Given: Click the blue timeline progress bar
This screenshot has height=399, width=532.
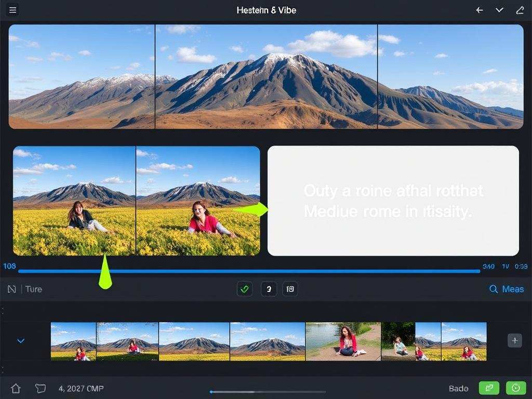Looking at the screenshot, I should [x=249, y=271].
